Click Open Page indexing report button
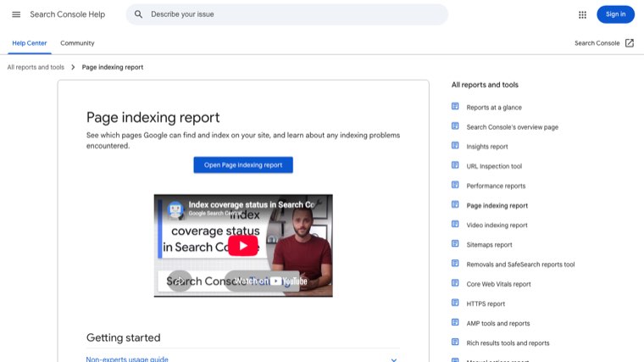The width and height of the screenshot is (644, 362). click(243, 164)
